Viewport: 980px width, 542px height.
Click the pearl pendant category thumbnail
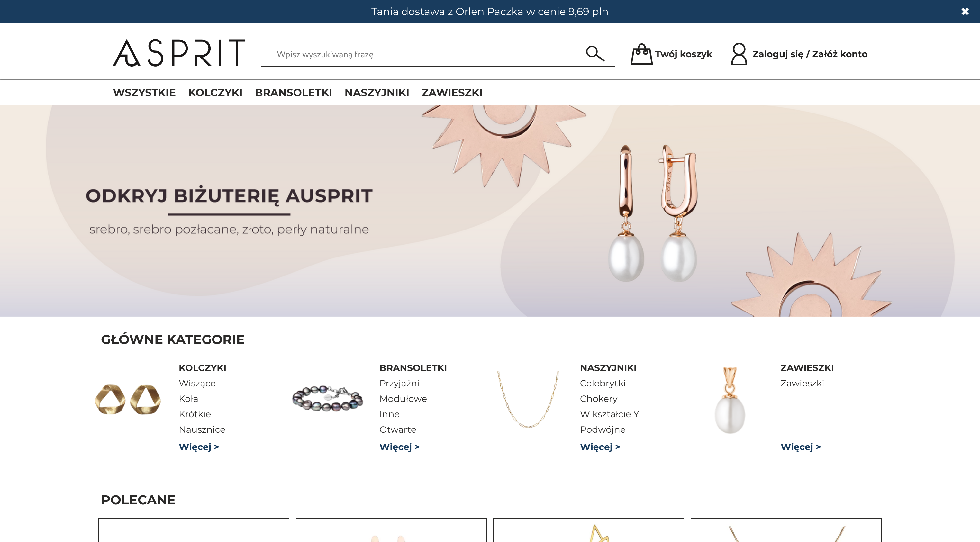[x=730, y=400]
